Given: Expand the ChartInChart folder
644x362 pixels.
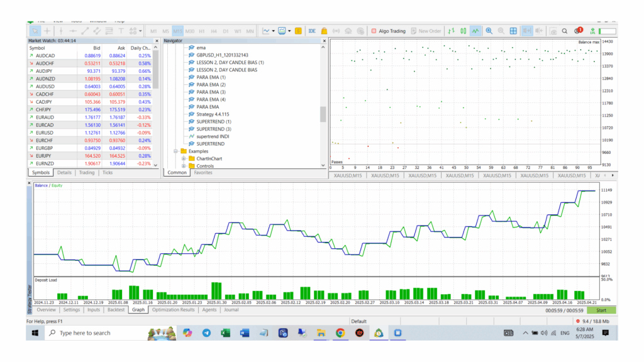Looking at the screenshot, I should click(x=184, y=158).
